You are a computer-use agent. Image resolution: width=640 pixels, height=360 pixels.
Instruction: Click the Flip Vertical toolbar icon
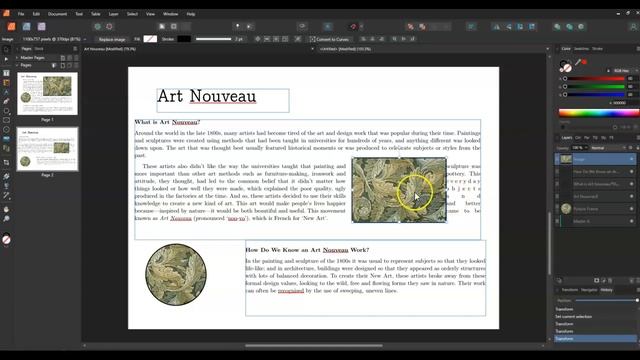point(508,27)
